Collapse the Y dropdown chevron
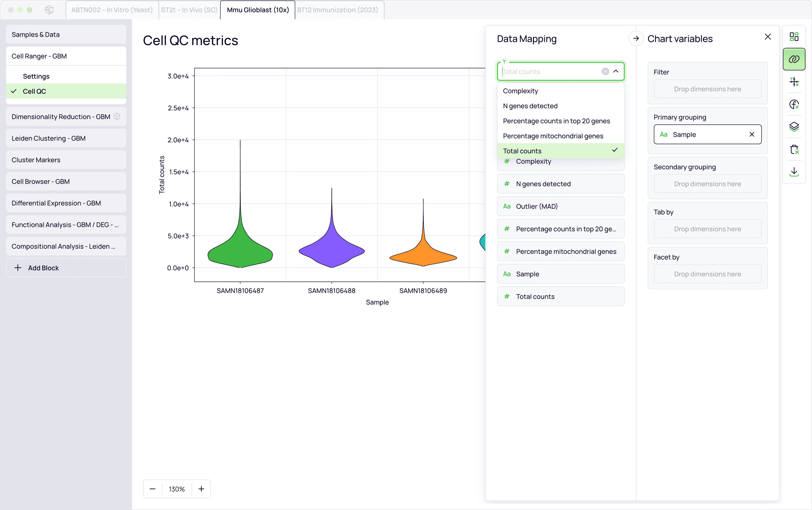This screenshot has width=812, height=510. [x=616, y=72]
